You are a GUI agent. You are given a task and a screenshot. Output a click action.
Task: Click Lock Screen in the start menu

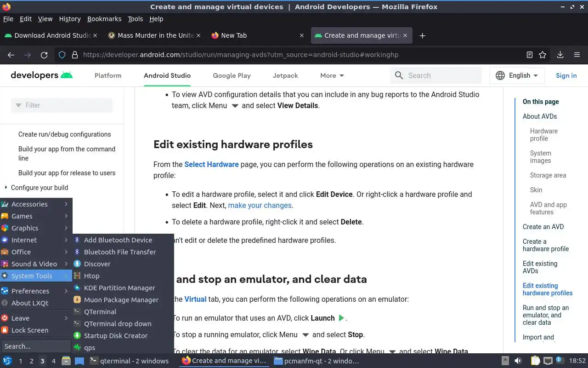point(36,330)
